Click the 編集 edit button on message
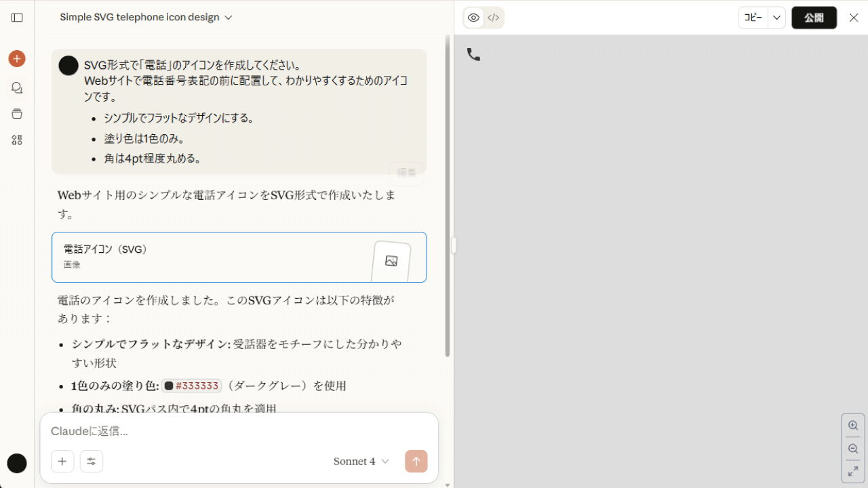Image resolution: width=868 pixels, height=488 pixels. pyautogui.click(x=407, y=173)
